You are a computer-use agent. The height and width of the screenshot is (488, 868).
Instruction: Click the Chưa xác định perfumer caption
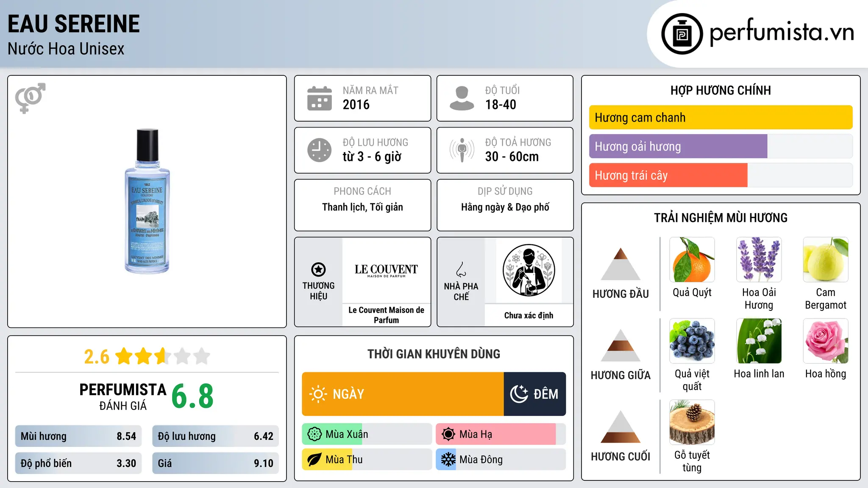coord(529,316)
